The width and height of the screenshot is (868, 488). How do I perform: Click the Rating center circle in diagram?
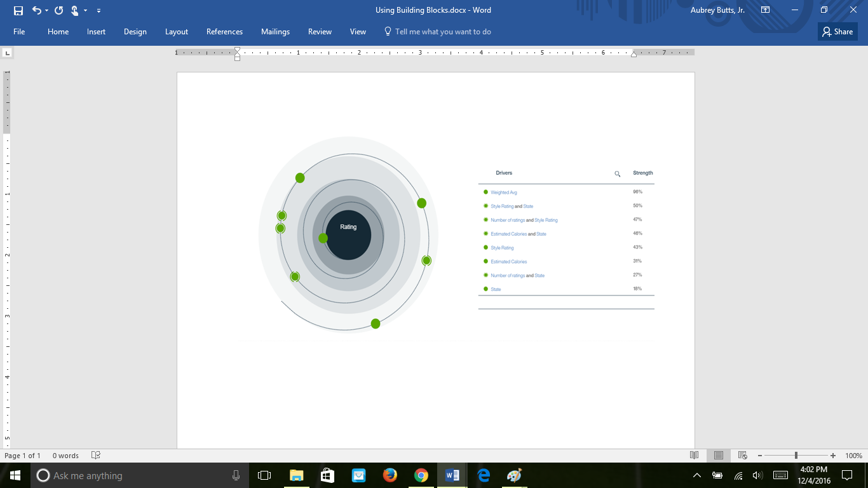tap(348, 234)
